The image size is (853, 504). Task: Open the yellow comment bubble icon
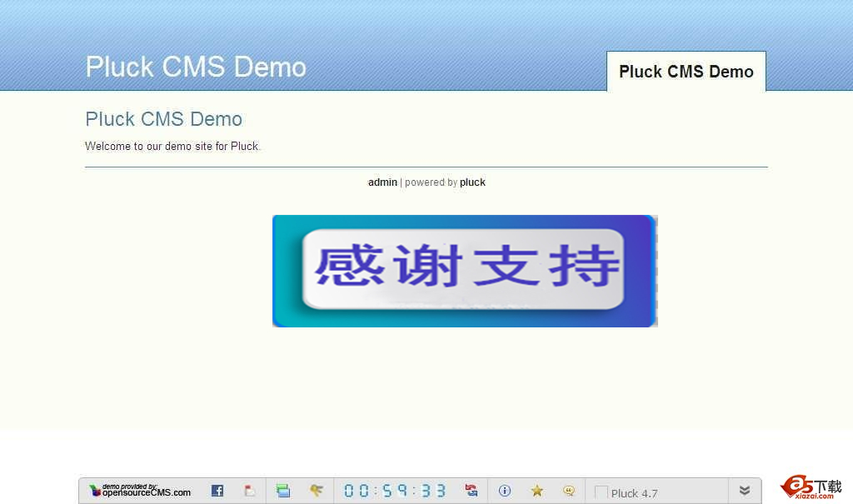click(x=569, y=491)
